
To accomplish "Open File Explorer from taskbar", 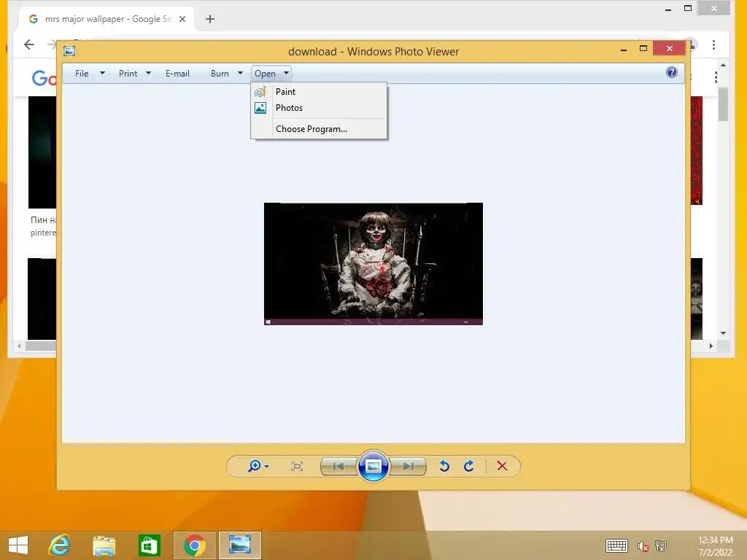I will (x=104, y=545).
